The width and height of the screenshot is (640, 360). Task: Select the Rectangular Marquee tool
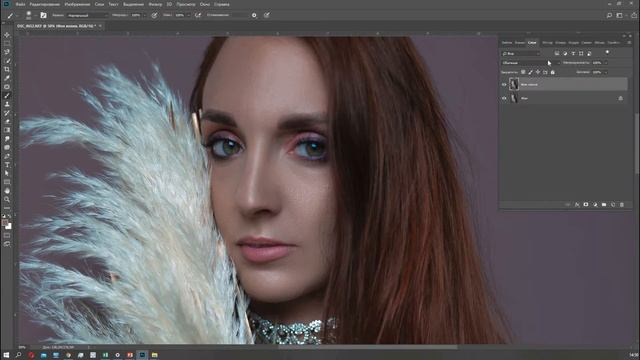(7, 43)
